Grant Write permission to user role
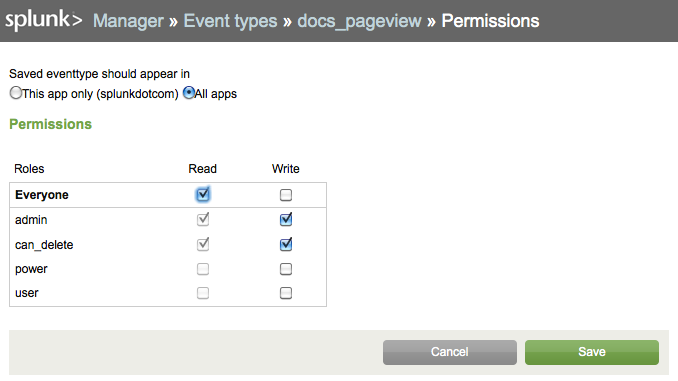The image size is (678, 381). 286,293
